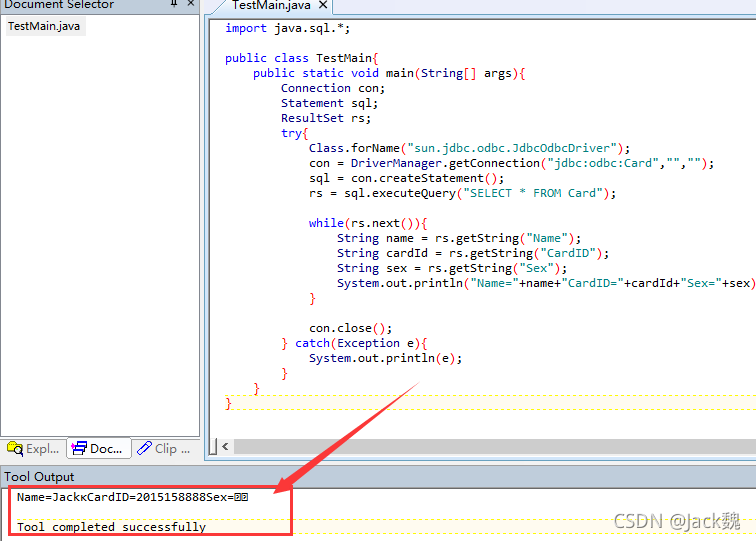
Task: Click the 'System.out.println(e);' line
Action: tap(385, 358)
